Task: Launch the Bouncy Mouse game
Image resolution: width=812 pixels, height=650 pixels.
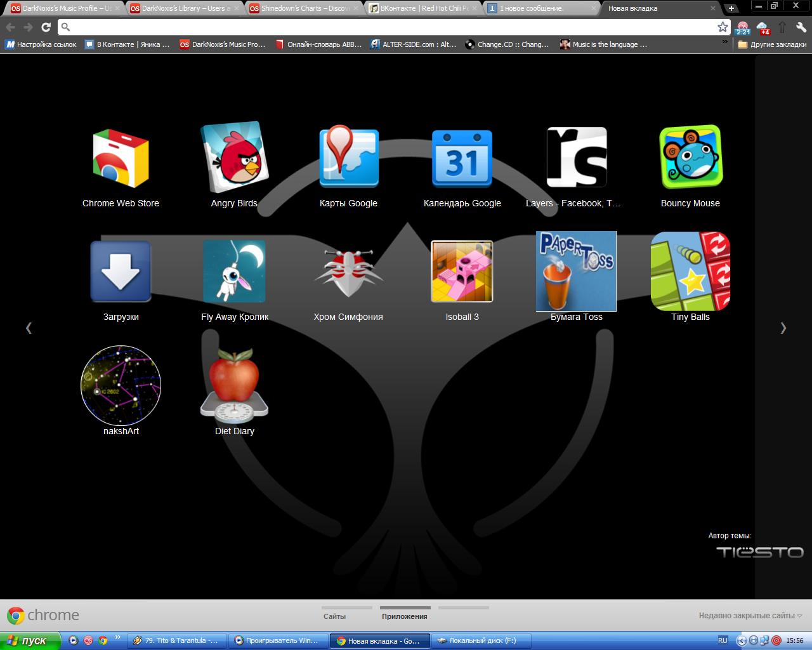Action: point(690,157)
